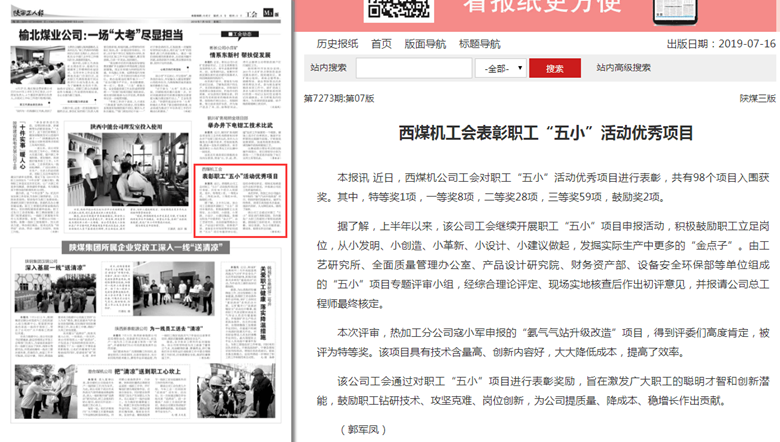Open 站内高级搜索 advanced search link

(x=623, y=68)
